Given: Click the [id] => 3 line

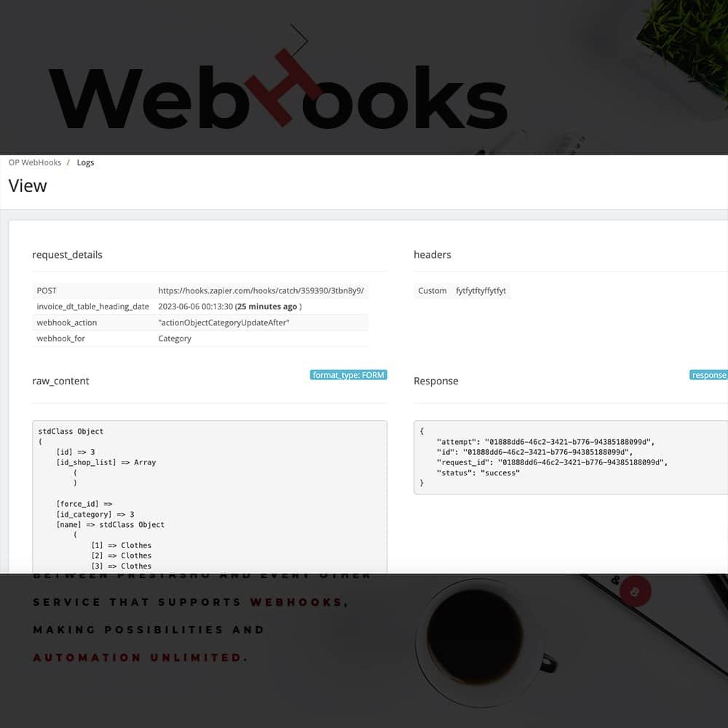Looking at the screenshot, I should [x=75, y=452].
